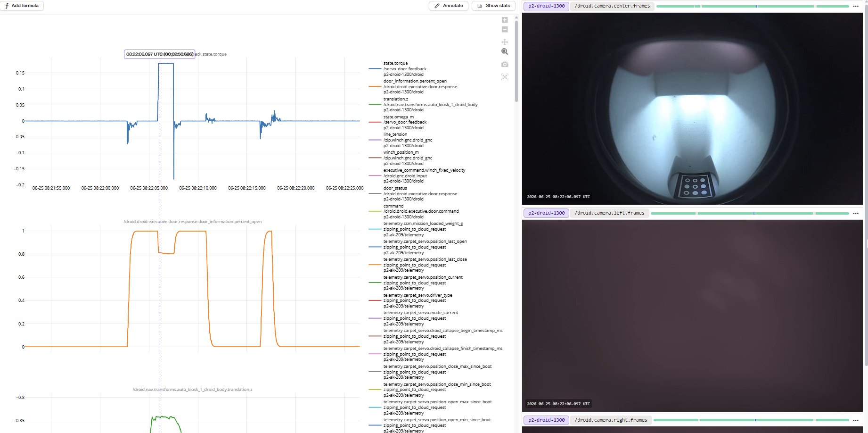Toggle the command legend entry

pyautogui.click(x=415, y=211)
